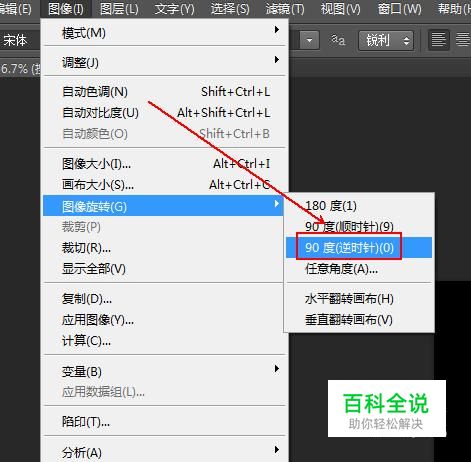Choose 垂直翻转画布(V)

(359, 320)
